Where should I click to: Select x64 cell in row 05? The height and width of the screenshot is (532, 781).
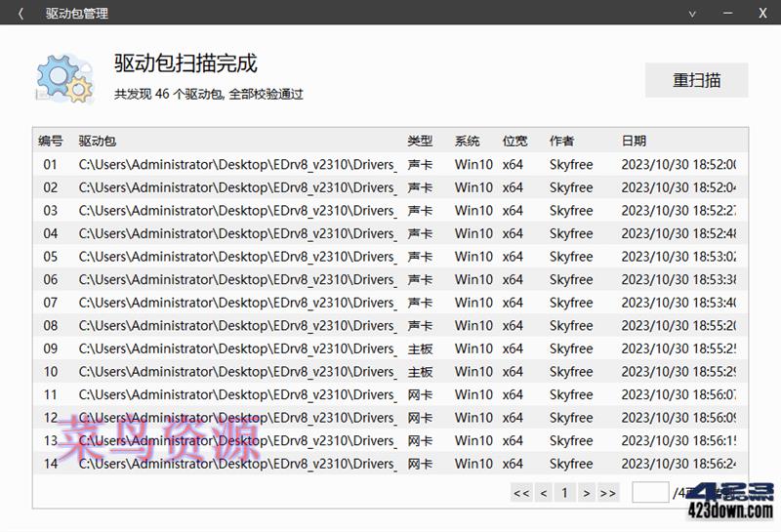coord(513,257)
